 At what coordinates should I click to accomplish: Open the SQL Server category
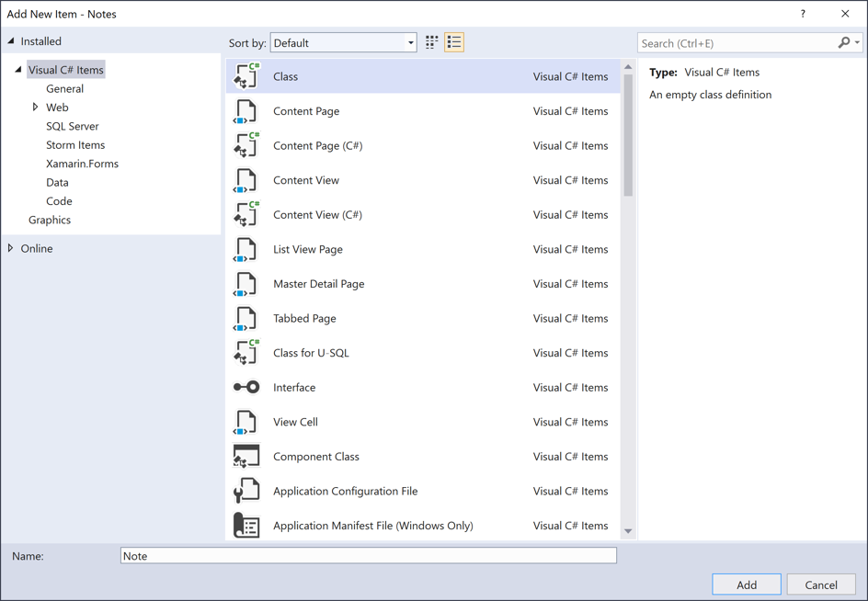tap(72, 126)
